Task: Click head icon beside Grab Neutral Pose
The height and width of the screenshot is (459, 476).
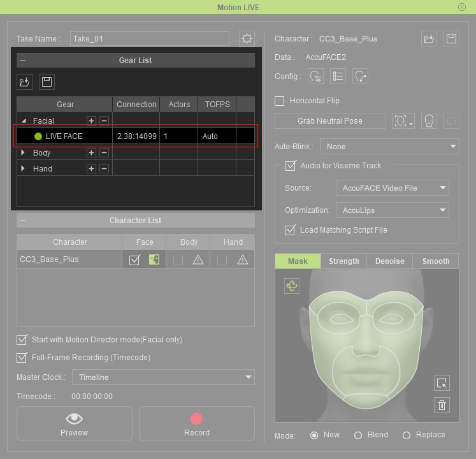Action: 429,121
